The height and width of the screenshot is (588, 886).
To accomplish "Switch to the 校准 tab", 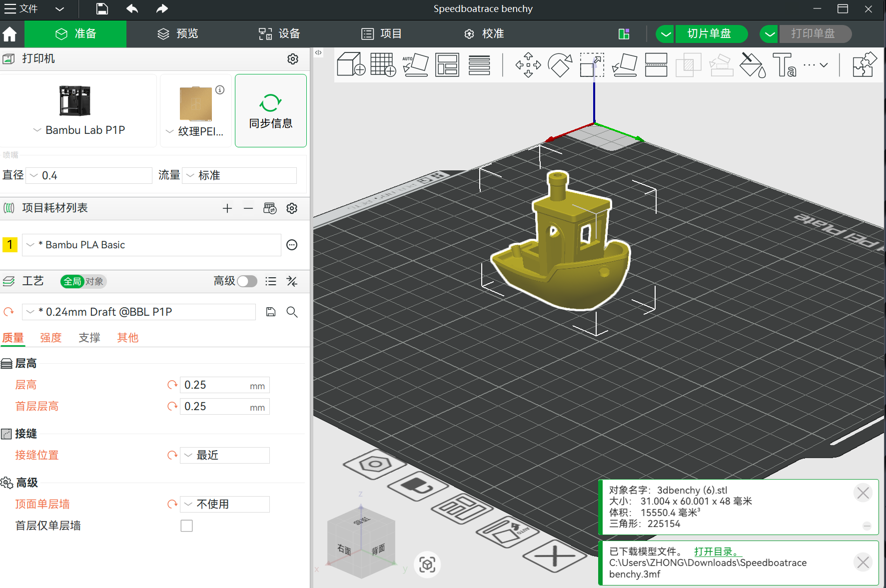I will click(x=484, y=34).
